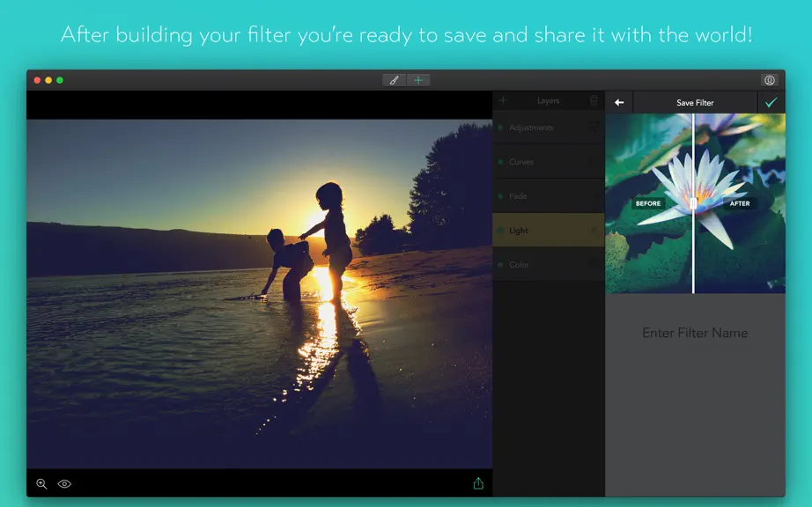Confirm saving with the green checkmark

pos(771,102)
